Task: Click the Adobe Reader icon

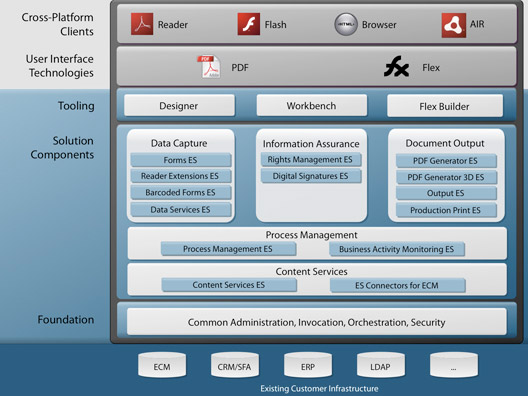Action: (142, 24)
